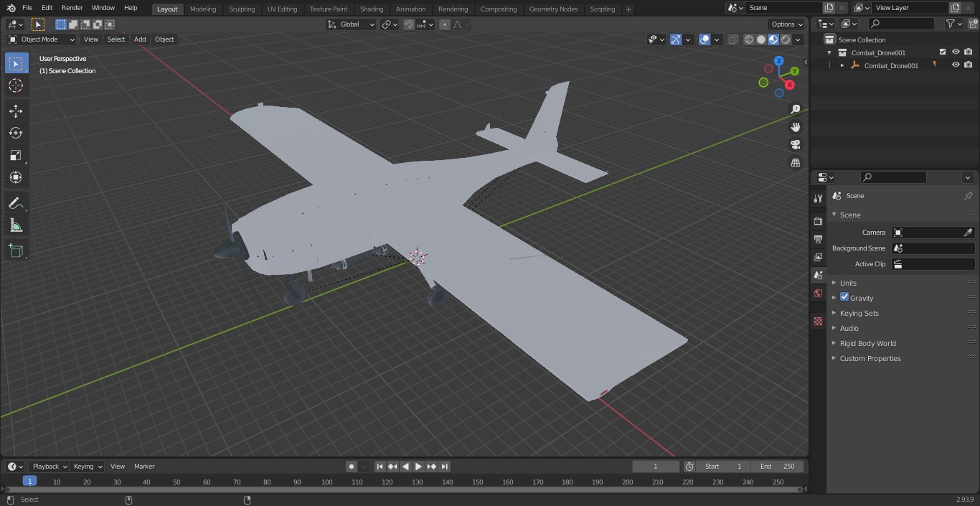980x506 pixels.
Task: Open the Render menu
Action: click(x=72, y=8)
